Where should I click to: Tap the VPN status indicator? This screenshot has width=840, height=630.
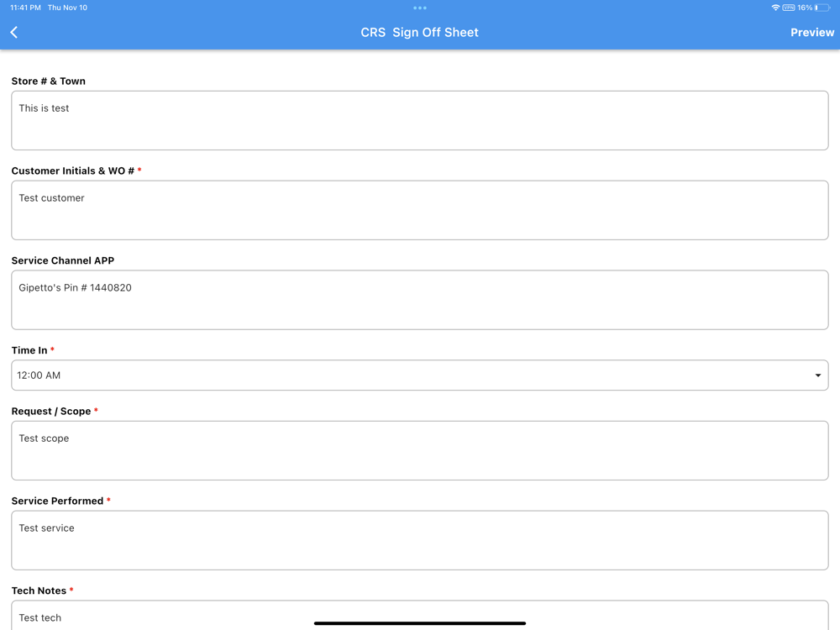click(x=789, y=8)
